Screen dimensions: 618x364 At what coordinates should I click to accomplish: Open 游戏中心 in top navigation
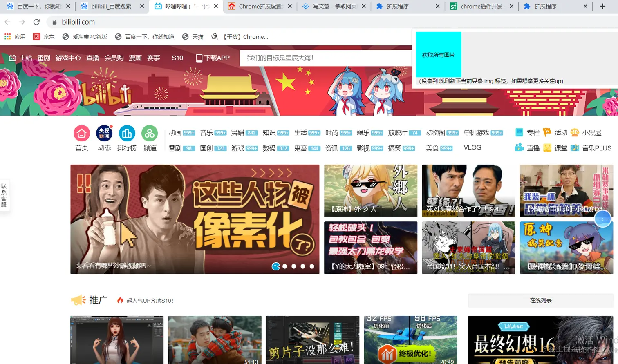68,58
